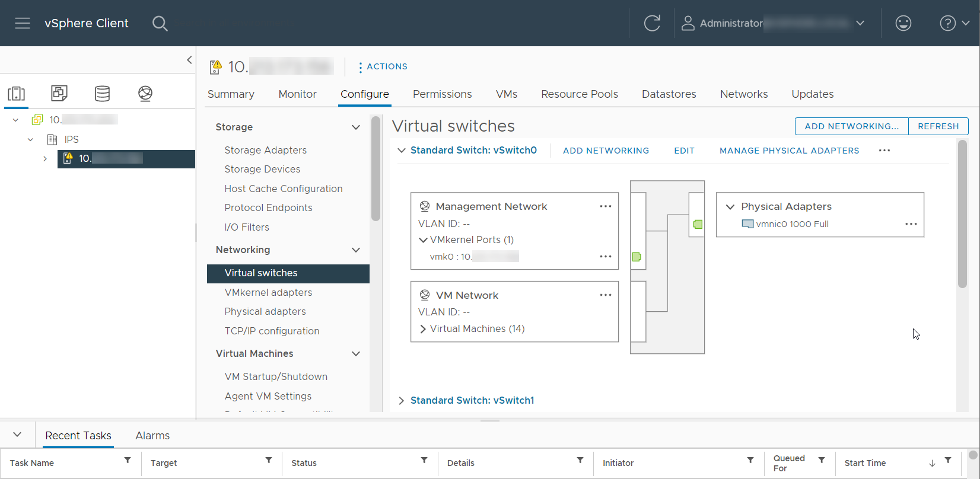Click the REFRESH button
This screenshot has height=479, width=980.
pyautogui.click(x=938, y=126)
